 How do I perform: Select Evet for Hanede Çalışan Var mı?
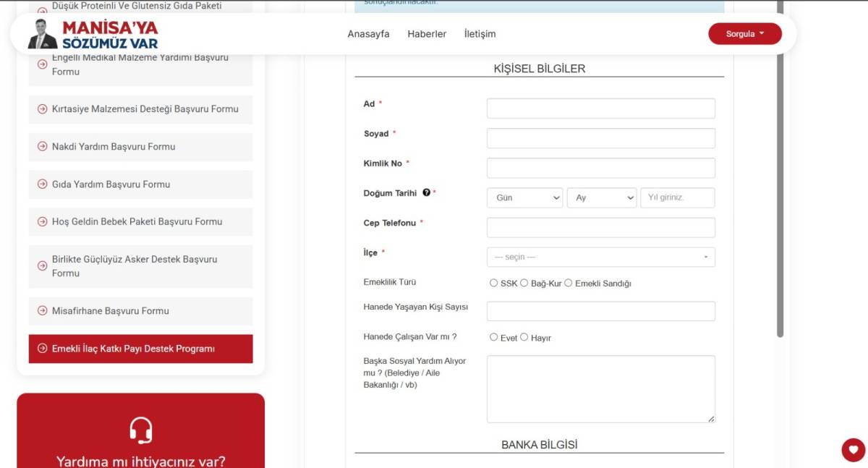tap(494, 337)
